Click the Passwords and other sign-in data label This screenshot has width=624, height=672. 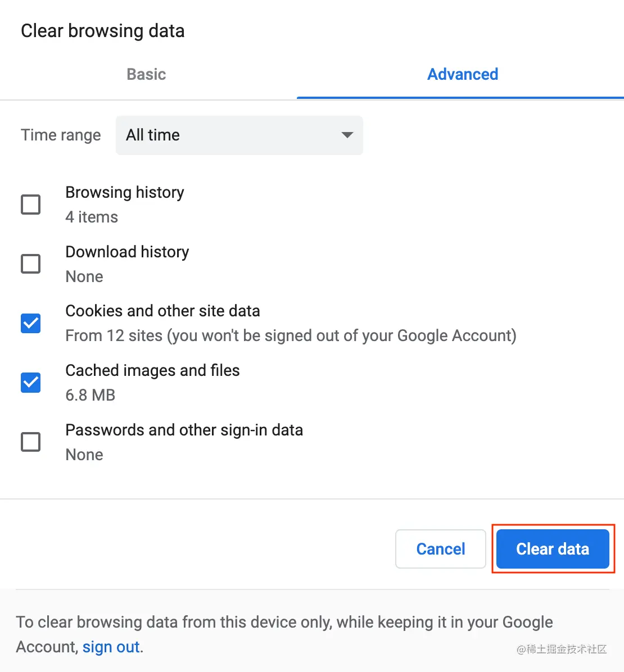(x=184, y=430)
